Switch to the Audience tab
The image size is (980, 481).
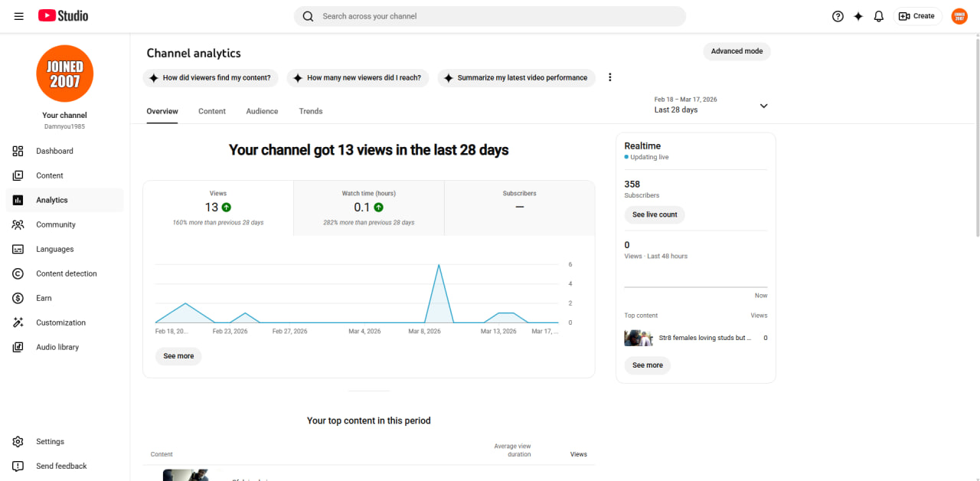click(262, 111)
